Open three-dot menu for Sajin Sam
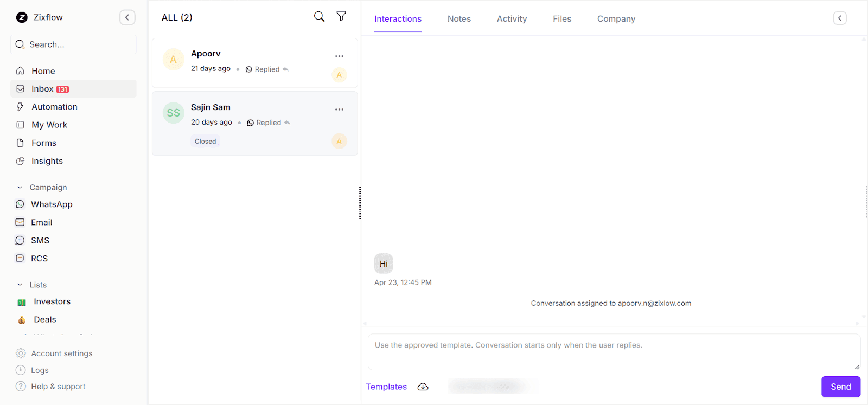868x405 pixels. click(339, 110)
